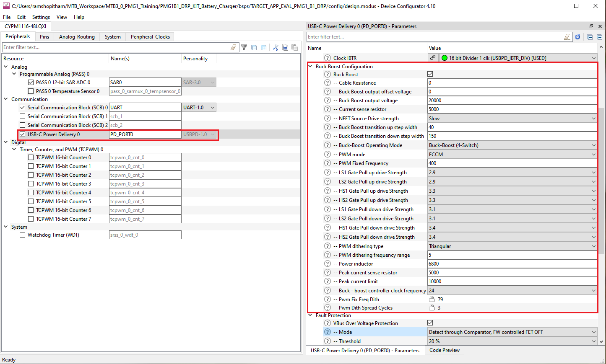
Task: Click the scissors cut icon
Action: [x=276, y=47]
